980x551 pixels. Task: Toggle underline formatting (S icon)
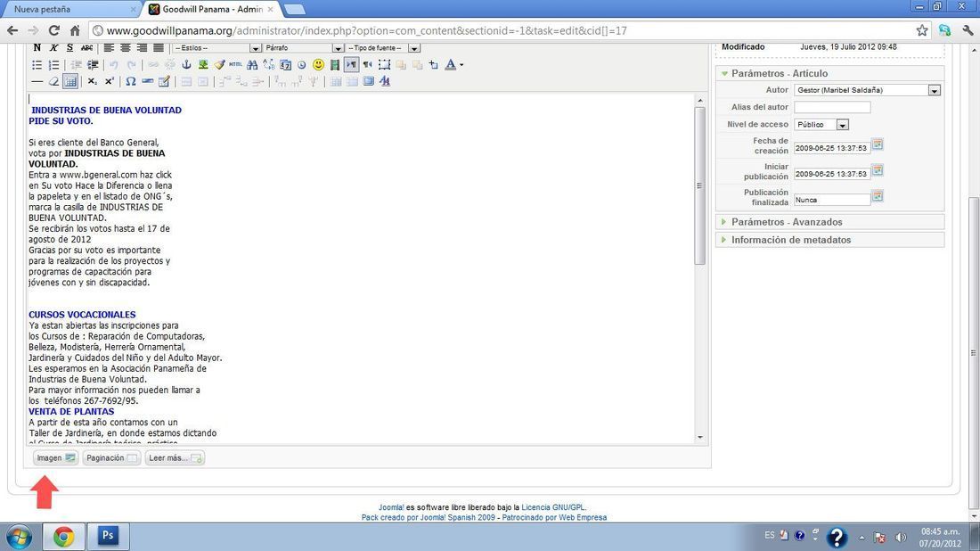point(70,47)
